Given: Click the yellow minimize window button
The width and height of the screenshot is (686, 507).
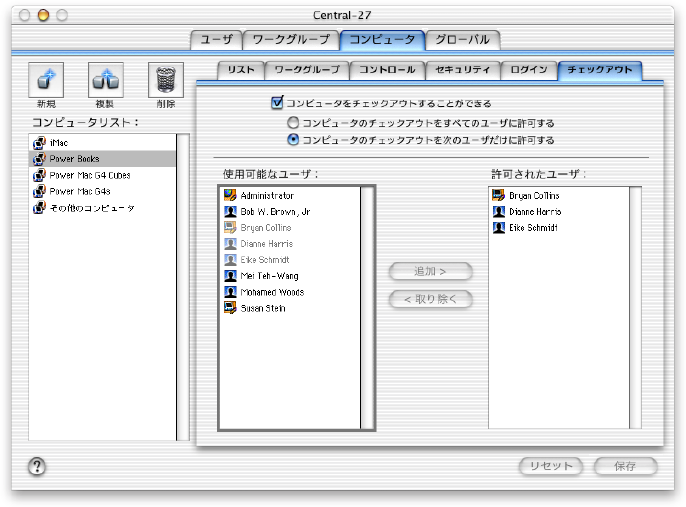Looking at the screenshot, I should click(x=43, y=15).
